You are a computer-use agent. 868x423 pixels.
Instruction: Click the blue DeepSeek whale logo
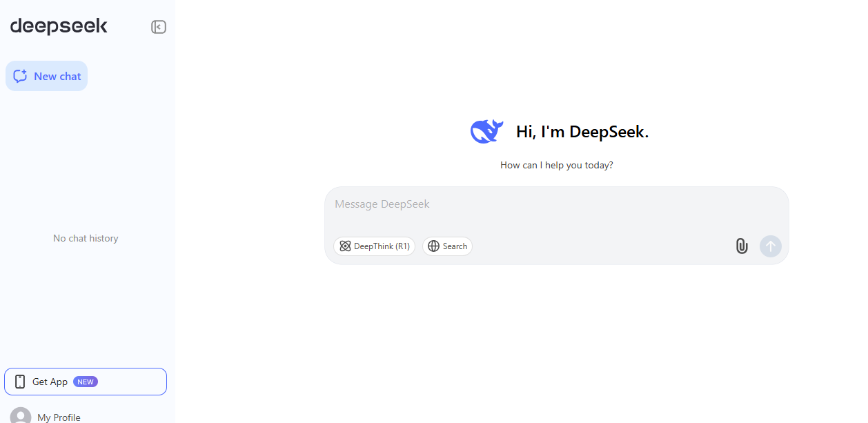click(x=486, y=131)
